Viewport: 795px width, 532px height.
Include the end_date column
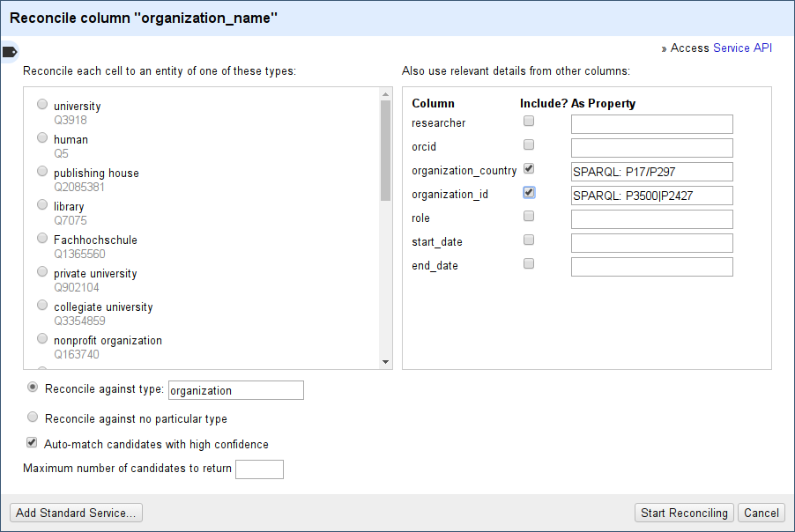point(529,264)
